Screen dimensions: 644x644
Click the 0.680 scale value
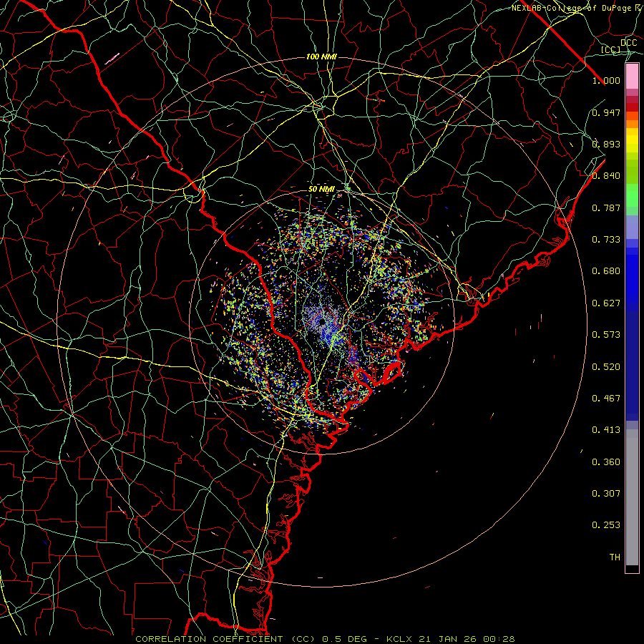tap(606, 271)
